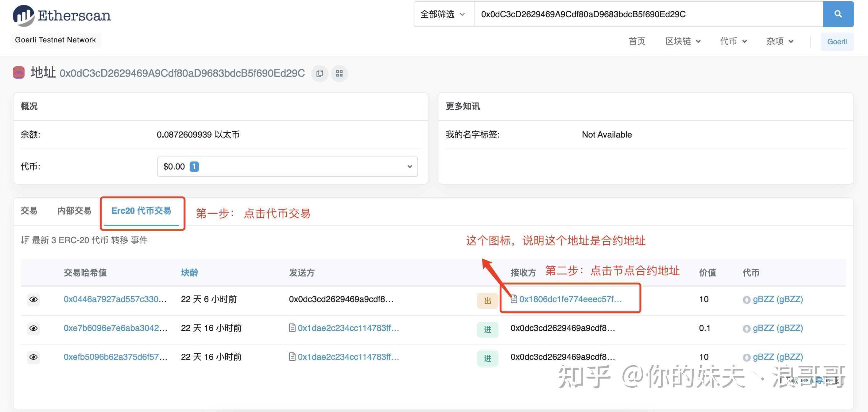Click the Etherscan logo
This screenshot has height=412, width=868.
(62, 16)
